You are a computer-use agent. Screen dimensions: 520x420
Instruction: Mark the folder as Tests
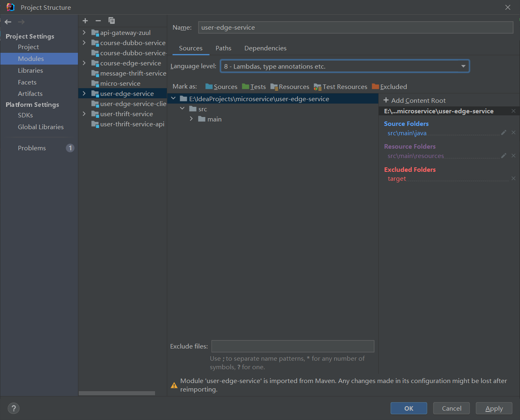pos(254,87)
